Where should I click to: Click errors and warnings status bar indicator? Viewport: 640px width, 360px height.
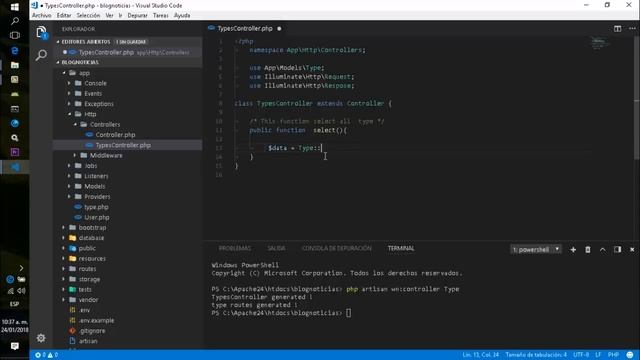pos(47,355)
